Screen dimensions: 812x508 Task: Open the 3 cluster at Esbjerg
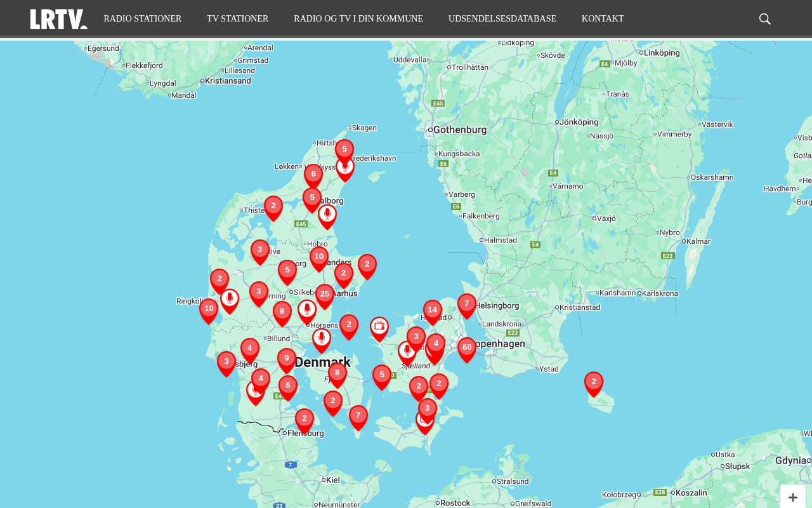pos(226,364)
